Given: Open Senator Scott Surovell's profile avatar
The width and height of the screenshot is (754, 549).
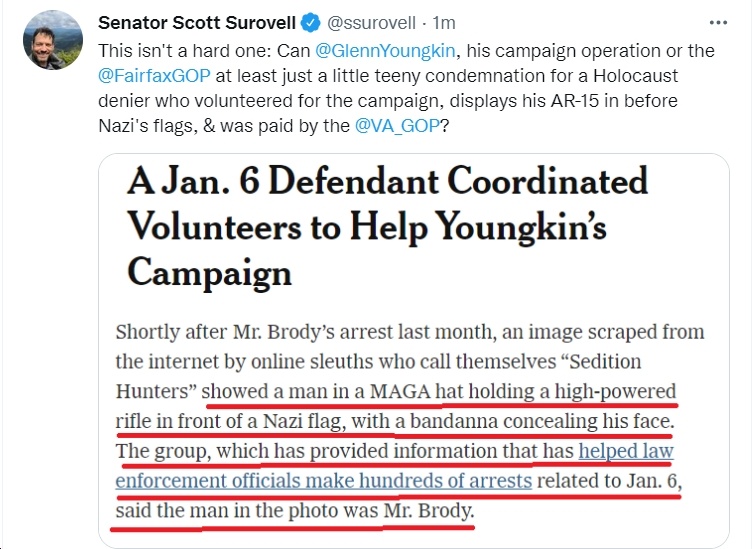Looking at the screenshot, I should (53, 40).
